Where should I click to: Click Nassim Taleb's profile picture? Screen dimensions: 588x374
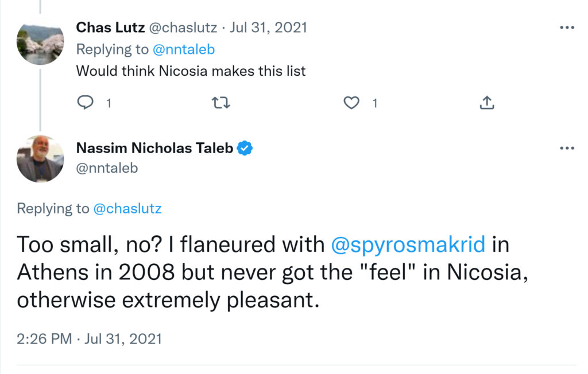point(40,159)
